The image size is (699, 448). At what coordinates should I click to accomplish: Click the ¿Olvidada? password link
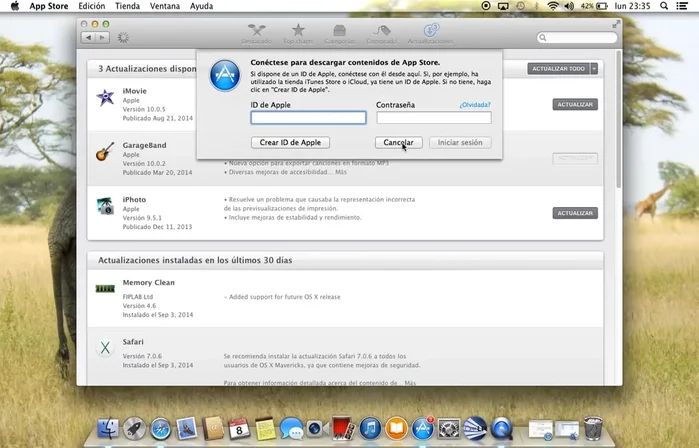(475, 105)
